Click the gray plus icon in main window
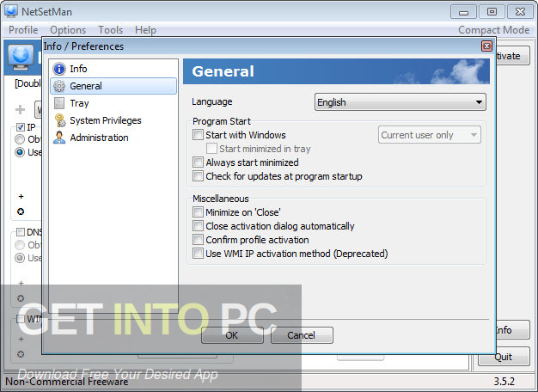Image resolution: width=538 pixels, height=392 pixels. [x=21, y=109]
